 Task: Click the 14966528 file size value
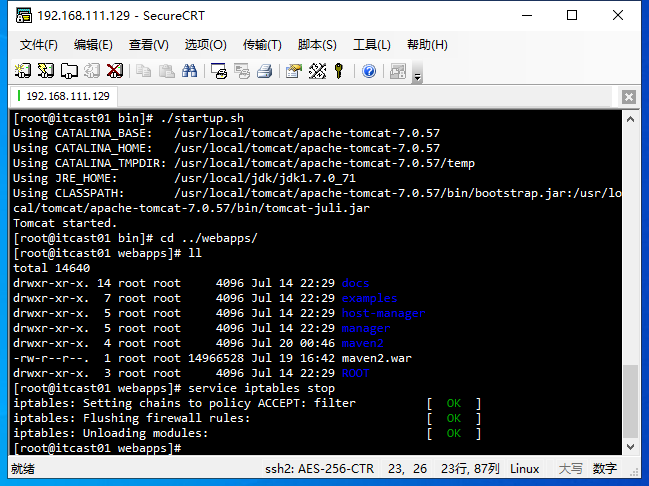(x=216, y=358)
